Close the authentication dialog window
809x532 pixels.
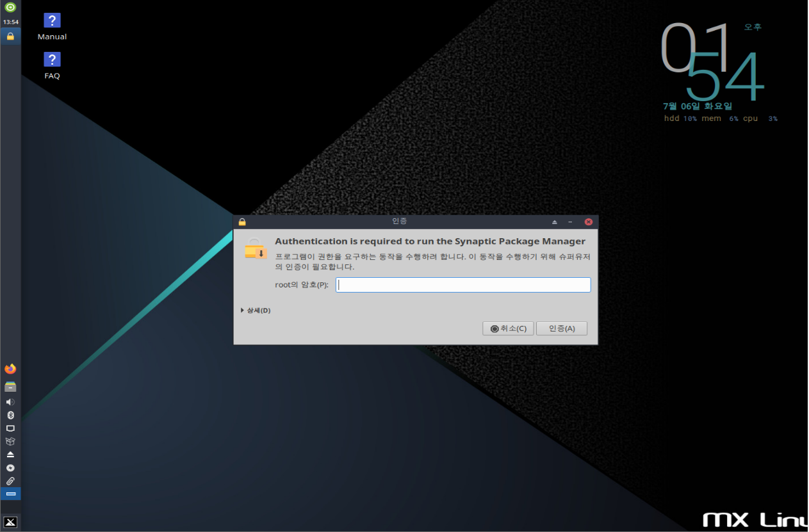[588, 222]
